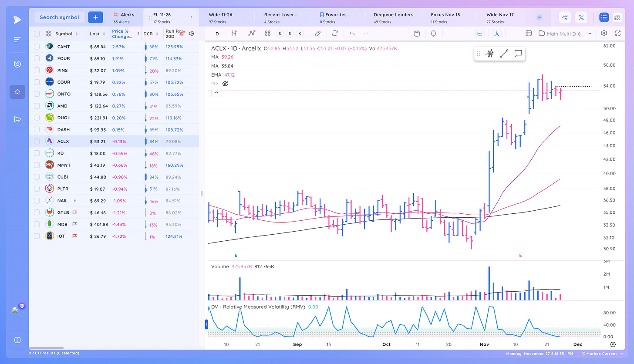Select the DUOL watchlist row
The width and height of the screenshot is (634, 364).
(114, 118)
